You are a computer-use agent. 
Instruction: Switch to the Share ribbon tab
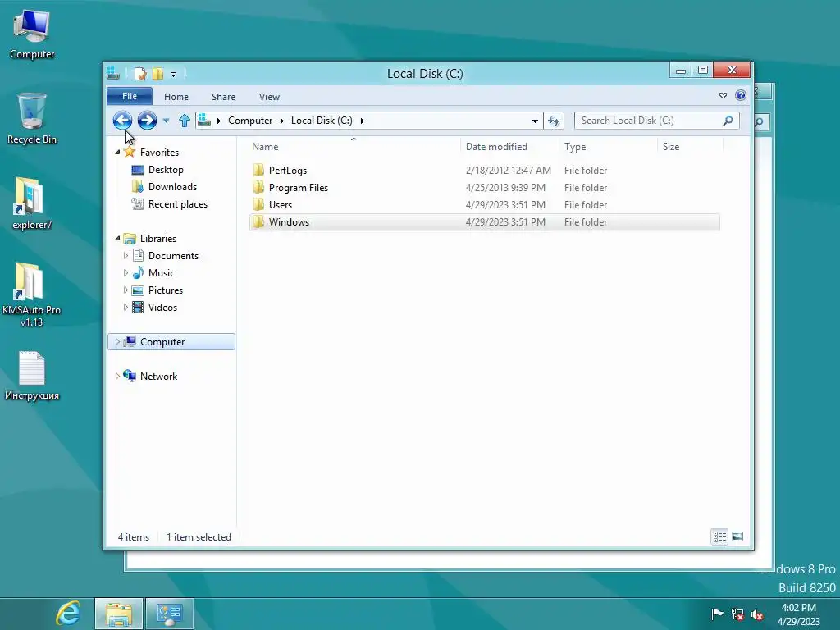[x=223, y=97]
